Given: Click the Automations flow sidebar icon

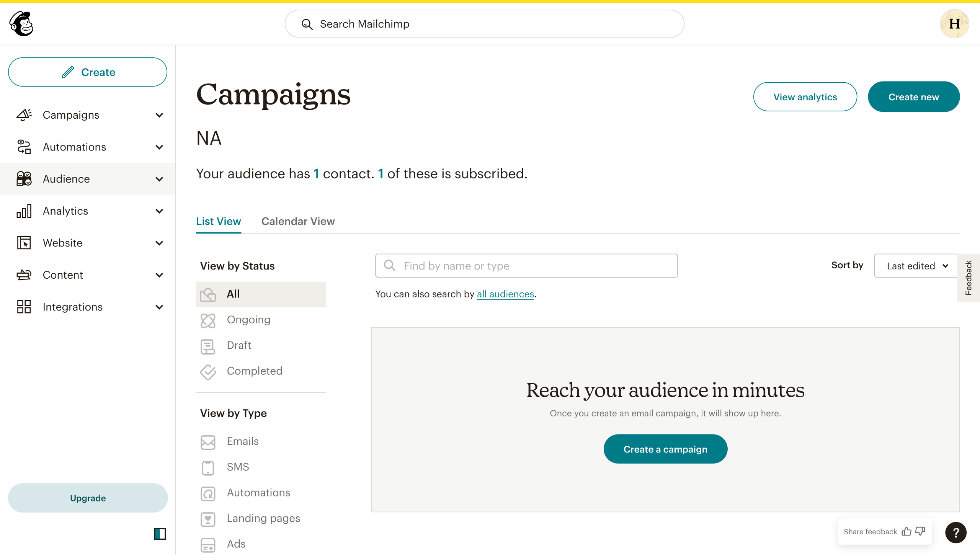Looking at the screenshot, I should click(24, 147).
